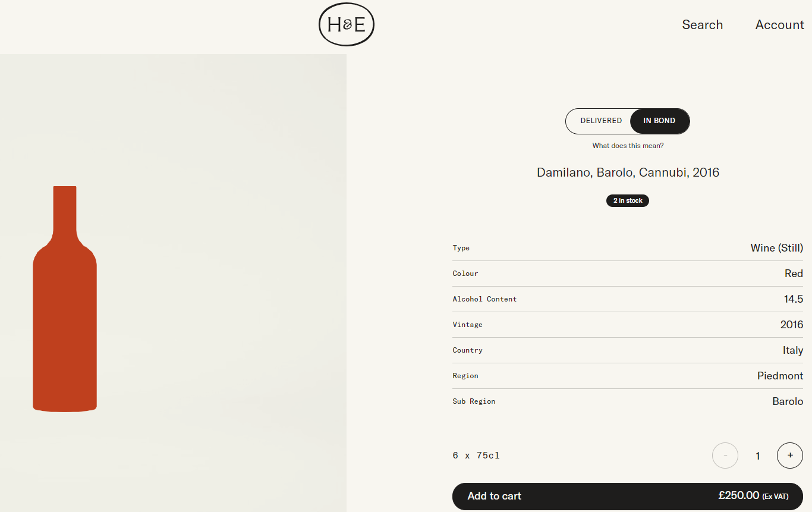The width and height of the screenshot is (812, 512).
Task: Click the product title Damilano Barolo Cannubi 2016
Action: [628, 172]
